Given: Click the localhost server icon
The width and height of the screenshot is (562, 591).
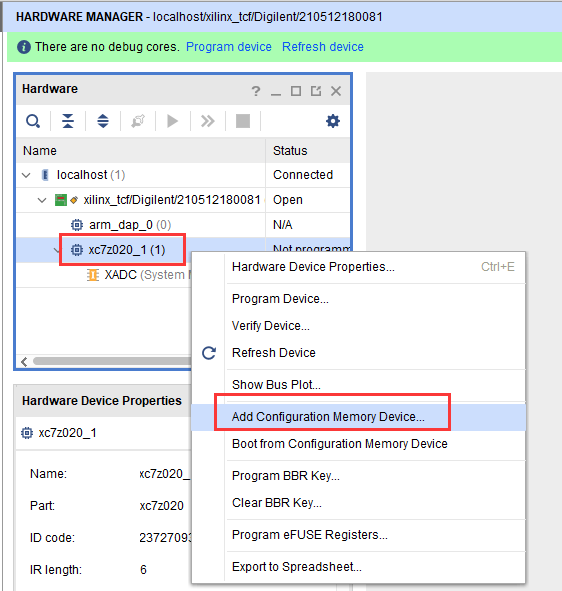Looking at the screenshot, I should point(45,175).
